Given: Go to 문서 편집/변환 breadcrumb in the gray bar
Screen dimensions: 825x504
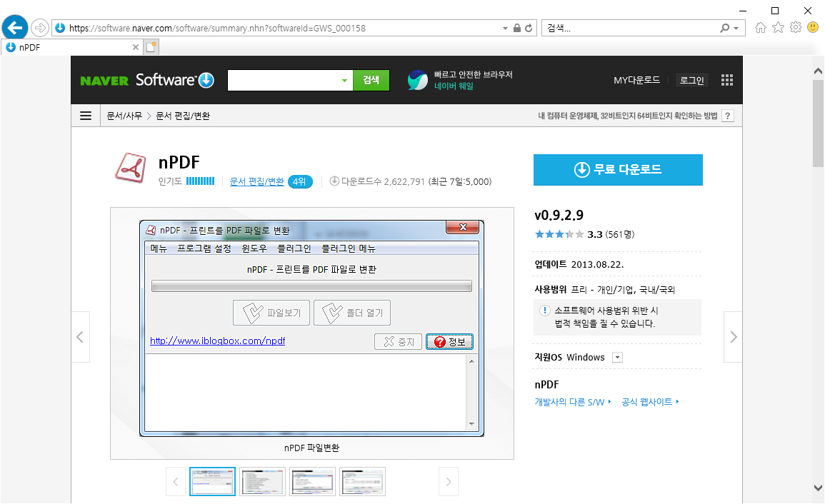Looking at the screenshot, I should pos(183,116).
